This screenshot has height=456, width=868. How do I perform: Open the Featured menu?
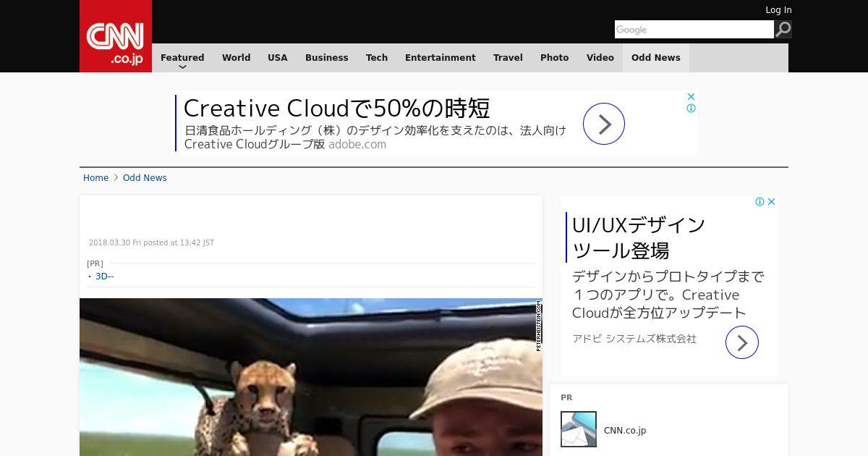pos(182,58)
